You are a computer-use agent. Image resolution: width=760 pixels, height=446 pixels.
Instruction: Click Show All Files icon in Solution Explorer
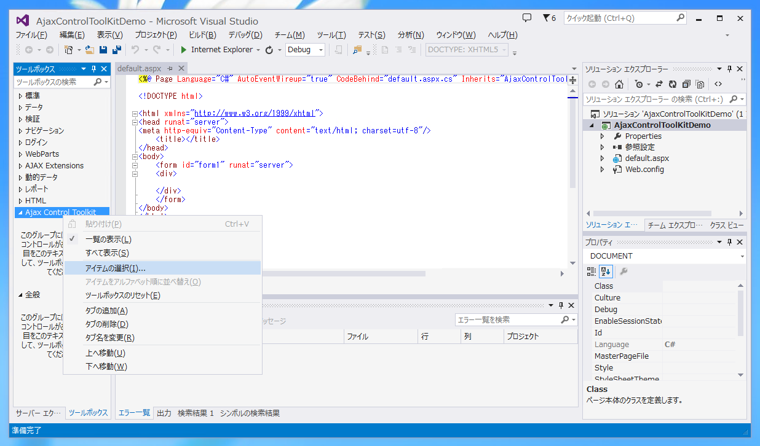tap(700, 84)
